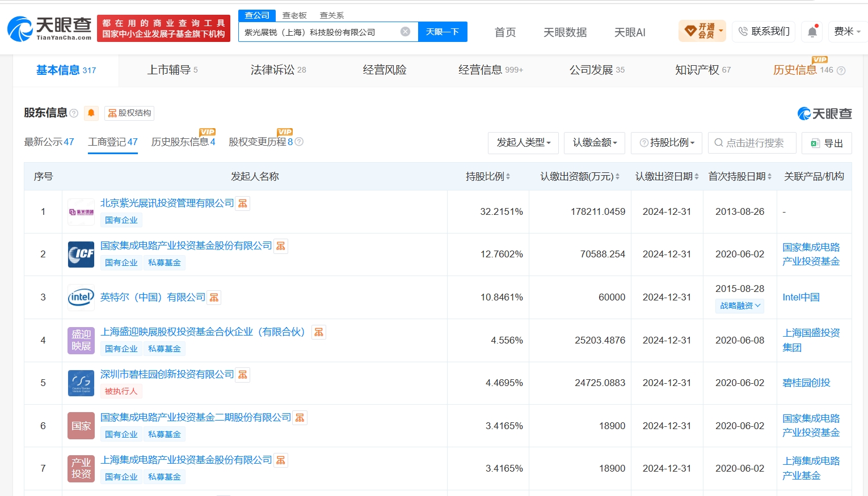
Task: Clear the search box with the X icon
Action: tap(405, 32)
